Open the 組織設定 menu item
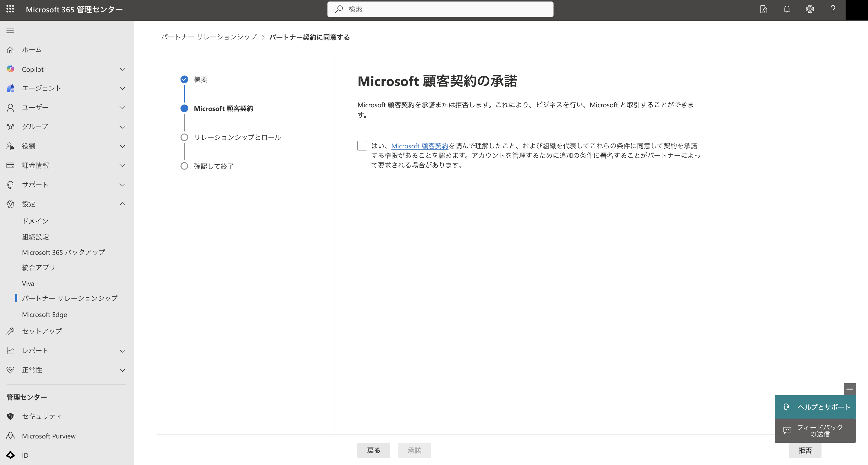This screenshot has width=868, height=465. (x=35, y=237)
